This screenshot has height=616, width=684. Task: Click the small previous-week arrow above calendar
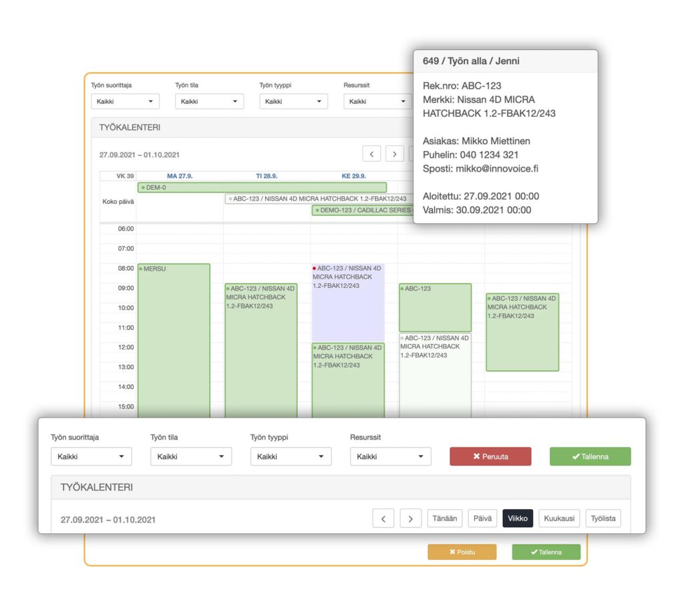click(371, 154)
